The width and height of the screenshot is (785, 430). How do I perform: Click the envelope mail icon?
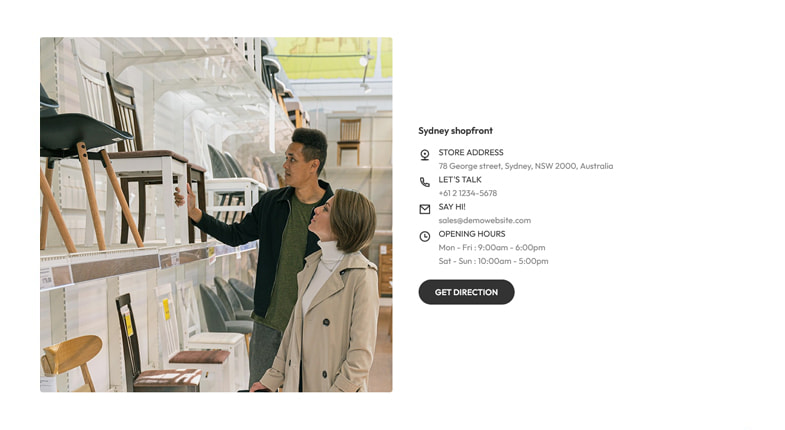click(425, 209)
